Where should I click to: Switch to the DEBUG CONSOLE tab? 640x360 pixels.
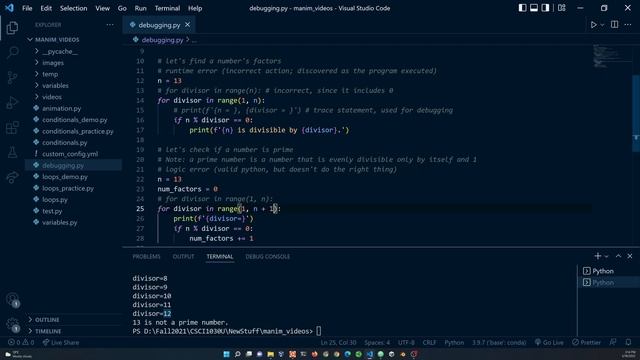pyautogui.click(x=268, y=256)
